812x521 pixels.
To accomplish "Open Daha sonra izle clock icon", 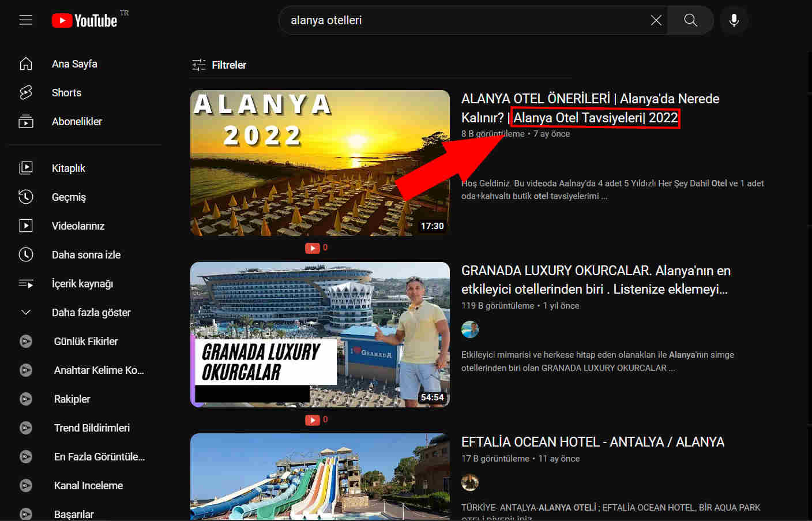I will 26,254.
